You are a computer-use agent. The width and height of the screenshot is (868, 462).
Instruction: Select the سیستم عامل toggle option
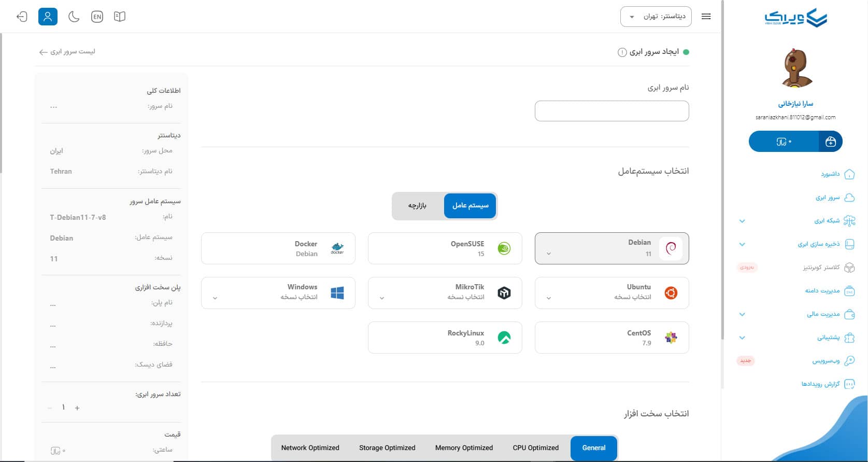(x=470, y=206)
